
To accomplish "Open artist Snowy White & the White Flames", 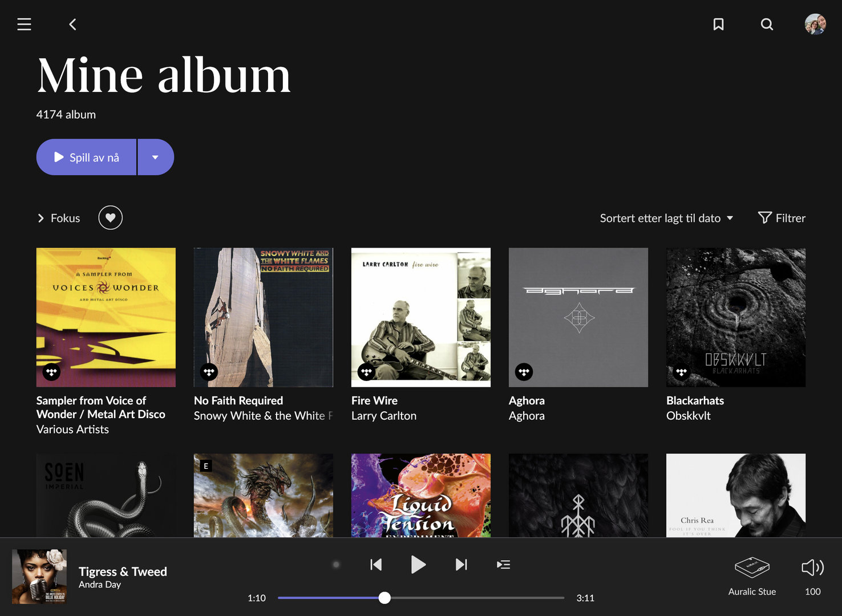I will [263, 416].
